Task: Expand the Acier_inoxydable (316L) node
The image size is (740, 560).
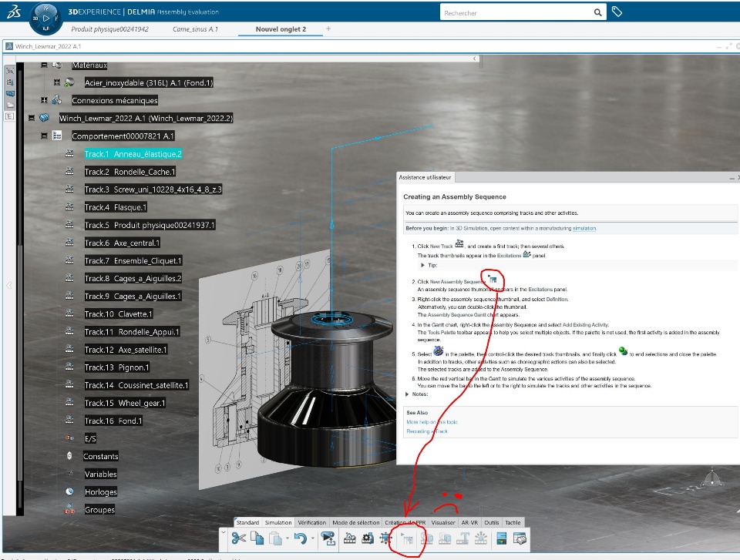Action: [x=56, y=82]
